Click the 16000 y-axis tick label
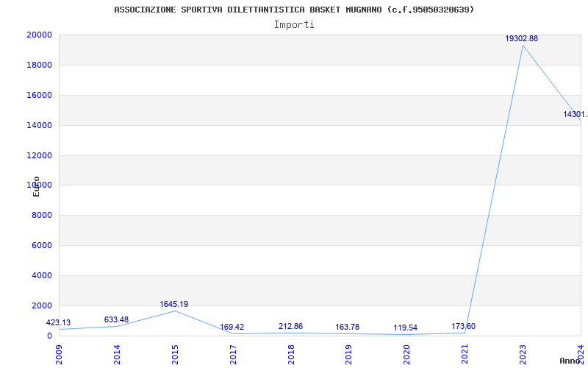 pos(39,95)
